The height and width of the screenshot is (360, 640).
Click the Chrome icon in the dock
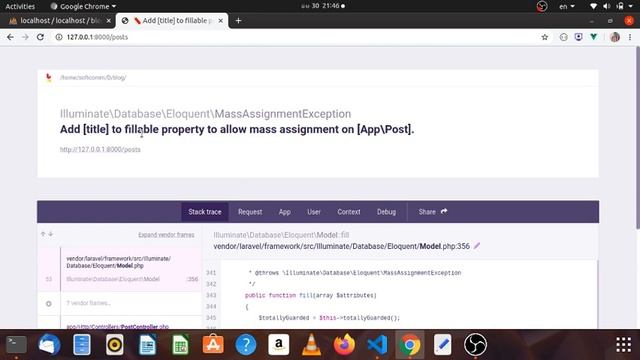[410, 344]
